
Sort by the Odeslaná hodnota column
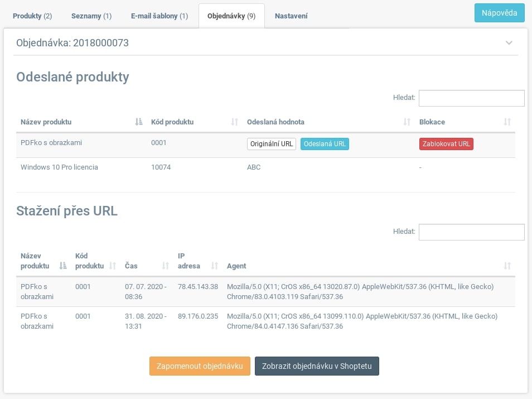329,122
